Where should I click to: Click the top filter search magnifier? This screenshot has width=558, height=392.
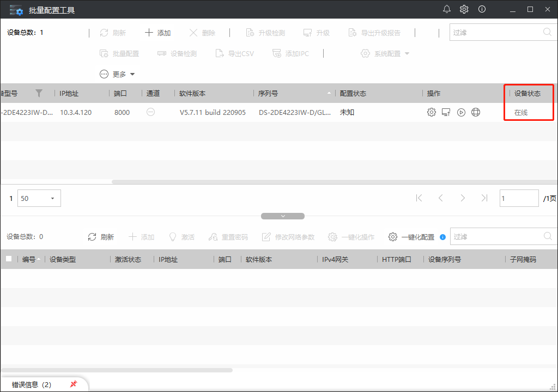point(547,32)
